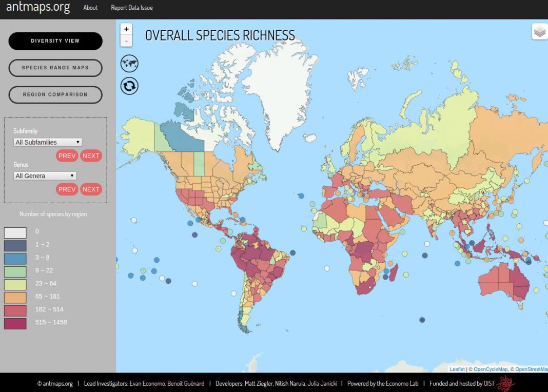The image size is (548, 392).
Task: Switch to Region Comparison mode
Action: point(55,95)
